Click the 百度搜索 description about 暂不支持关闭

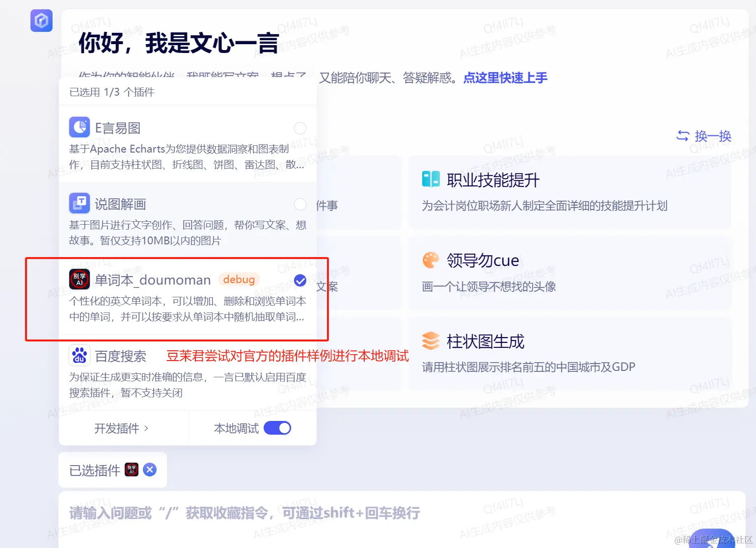[188, 385]
